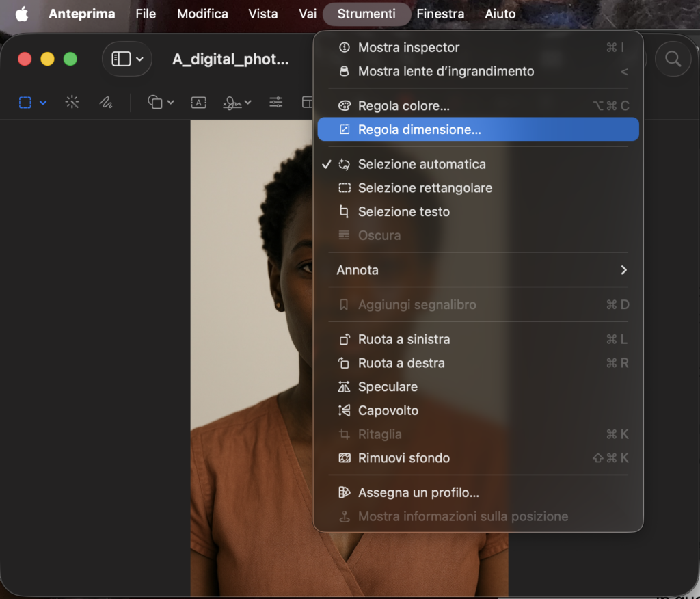Image resolution: width=700 pixels, height=599 pixels.
Task: Open the Vista menu in menu bar
Action: click(263, 14)
